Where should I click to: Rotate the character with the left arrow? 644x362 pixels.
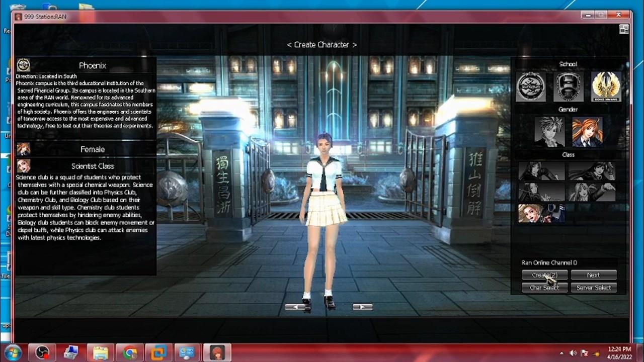[x=295, y=307]
